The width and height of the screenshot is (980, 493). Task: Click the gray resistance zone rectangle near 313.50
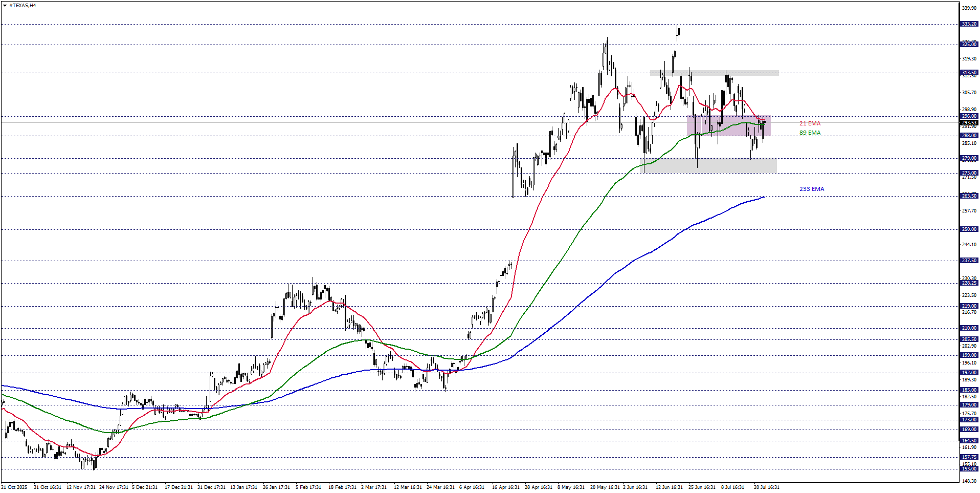(x=714, y=73)
